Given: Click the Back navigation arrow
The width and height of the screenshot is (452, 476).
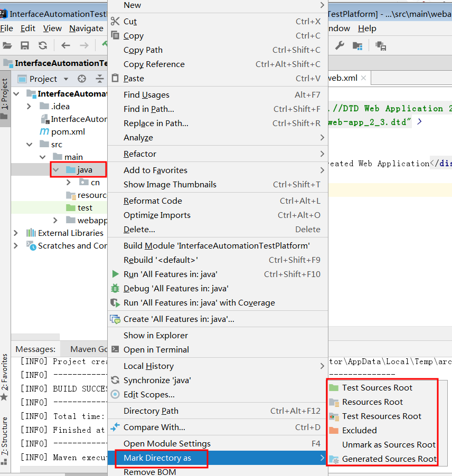Looking at the screenshot, I should [65, 45].
